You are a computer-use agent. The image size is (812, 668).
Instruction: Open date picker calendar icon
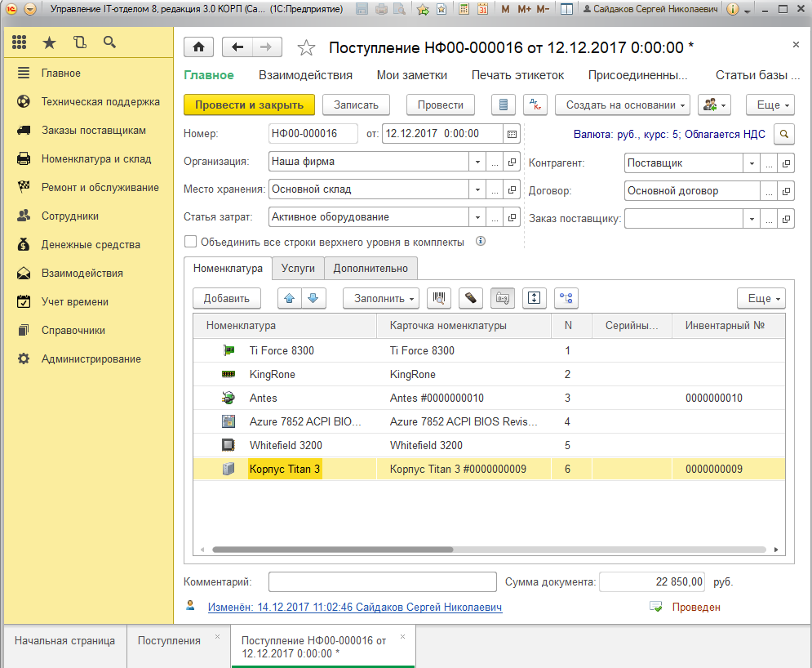click(512, 134)
